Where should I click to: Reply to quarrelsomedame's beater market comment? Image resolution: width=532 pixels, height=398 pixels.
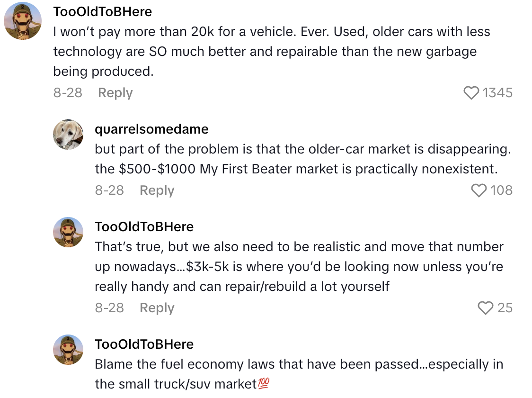pyautogui.click(x=157, y=190)
